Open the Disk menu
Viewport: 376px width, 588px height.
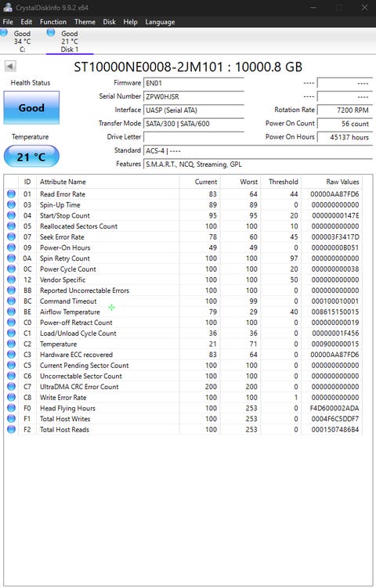coord(109,22)
